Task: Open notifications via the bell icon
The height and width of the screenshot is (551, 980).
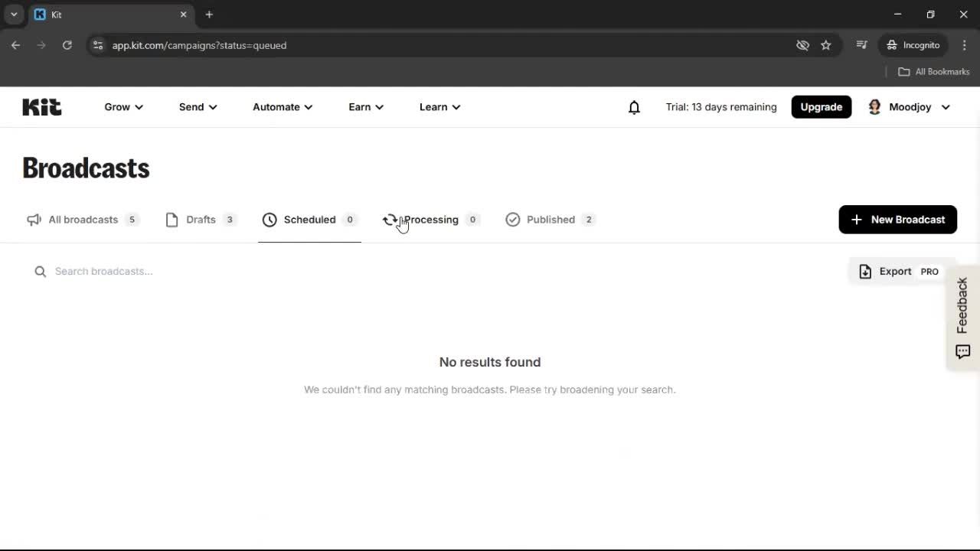Action: (x=634, y=107)
